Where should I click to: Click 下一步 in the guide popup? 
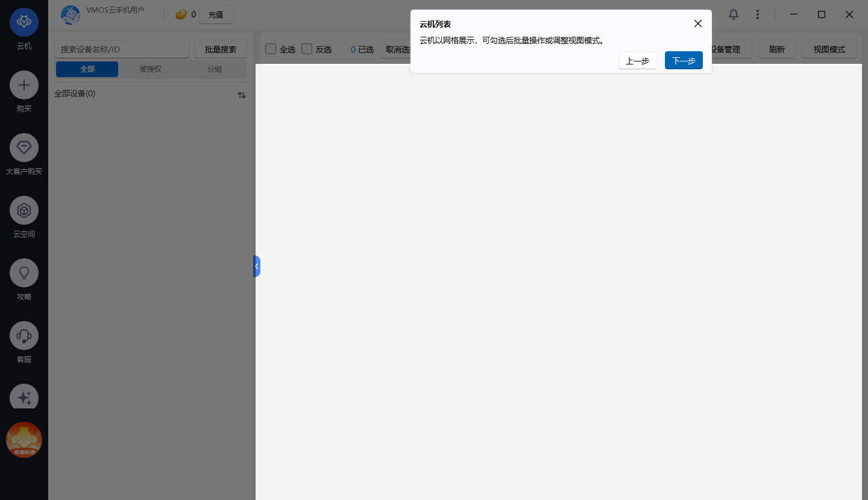(684, 60)
